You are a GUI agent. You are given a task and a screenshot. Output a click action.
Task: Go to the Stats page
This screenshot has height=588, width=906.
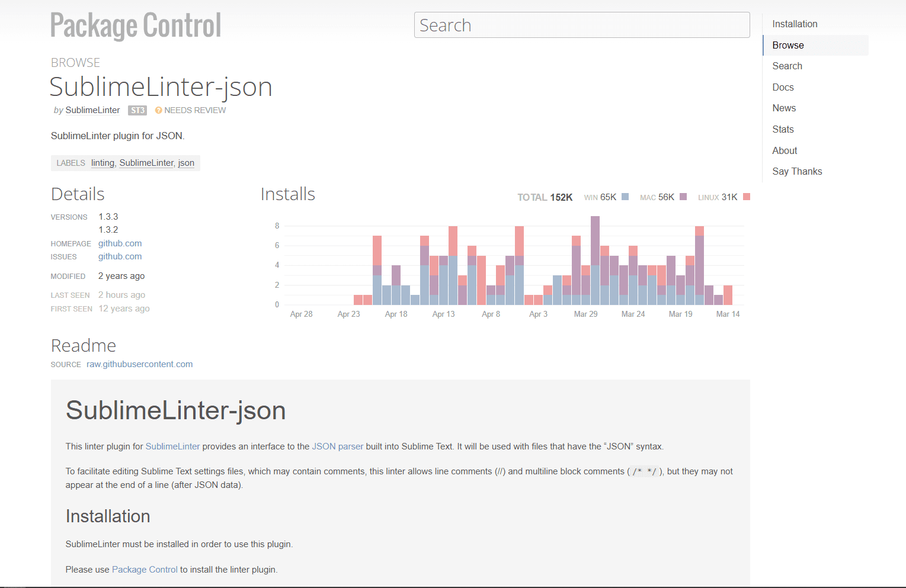tap(783, 129)
